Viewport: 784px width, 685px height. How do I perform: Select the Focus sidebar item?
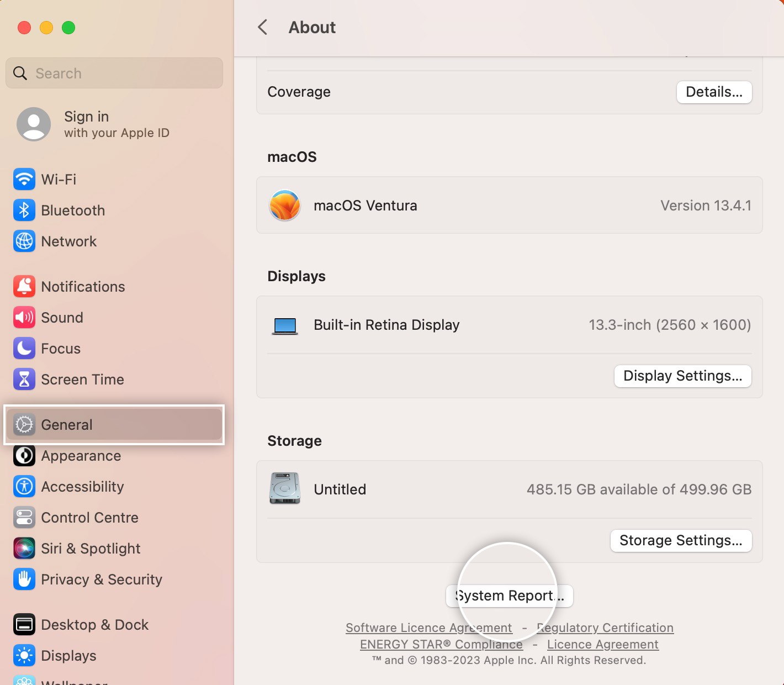click(x=114, y=348)
